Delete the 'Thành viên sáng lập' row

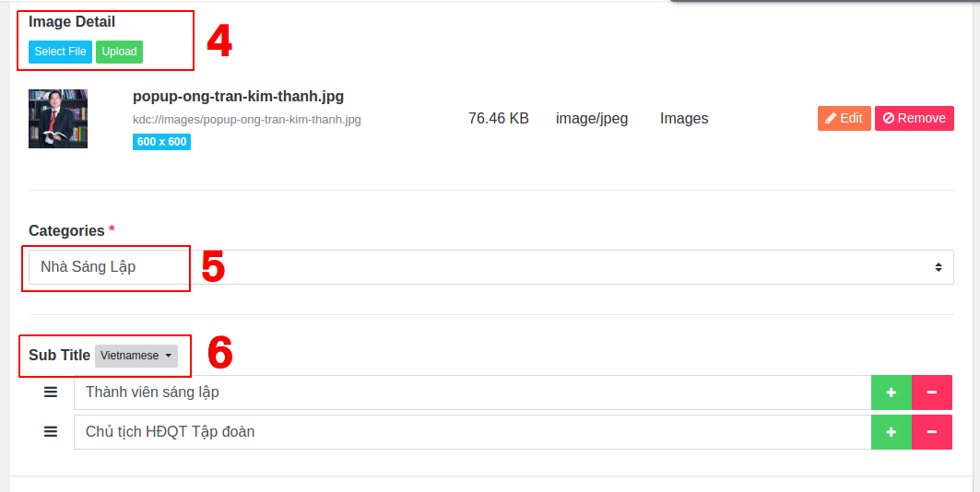(932, 392)
